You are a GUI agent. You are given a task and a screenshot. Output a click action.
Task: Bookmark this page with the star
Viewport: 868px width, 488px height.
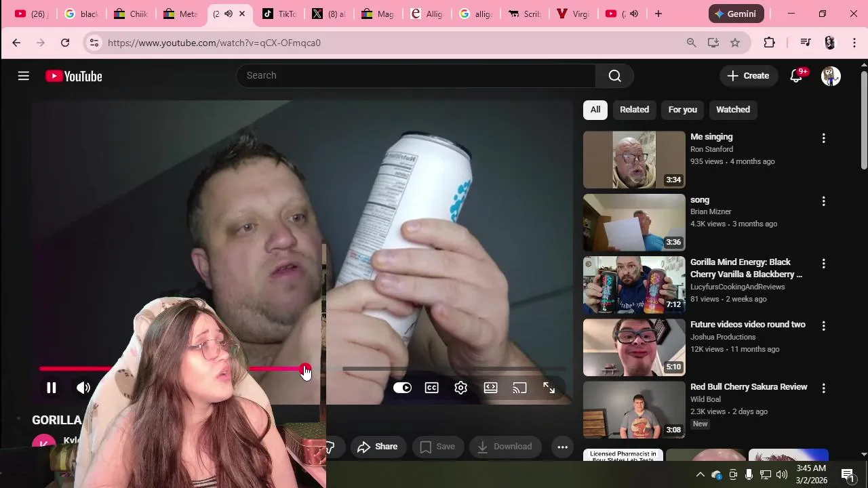(x=735, y=43)
